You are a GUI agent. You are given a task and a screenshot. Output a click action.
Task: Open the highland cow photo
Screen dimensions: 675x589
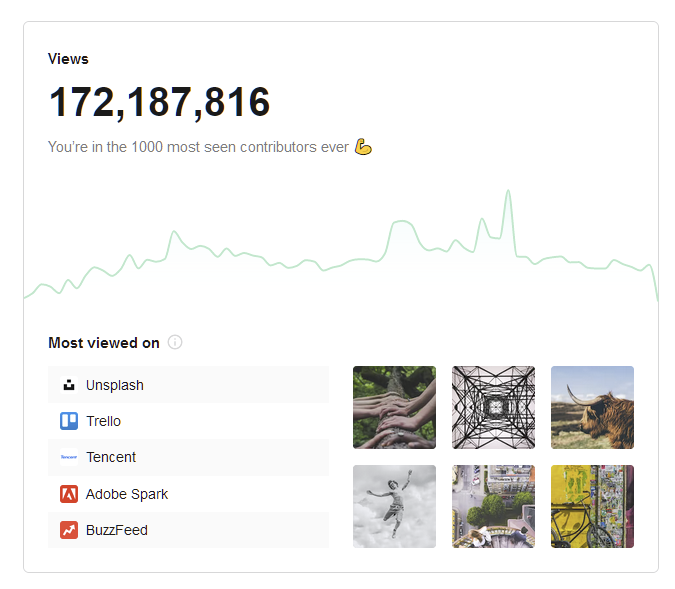tap(592, 407)
